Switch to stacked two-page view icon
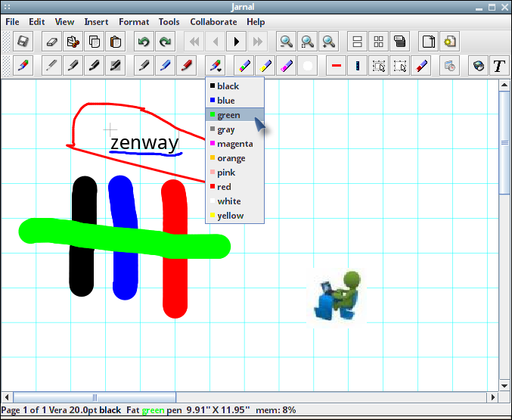Image resolution: width=512 pixels, height=420 pixels. 357,42
